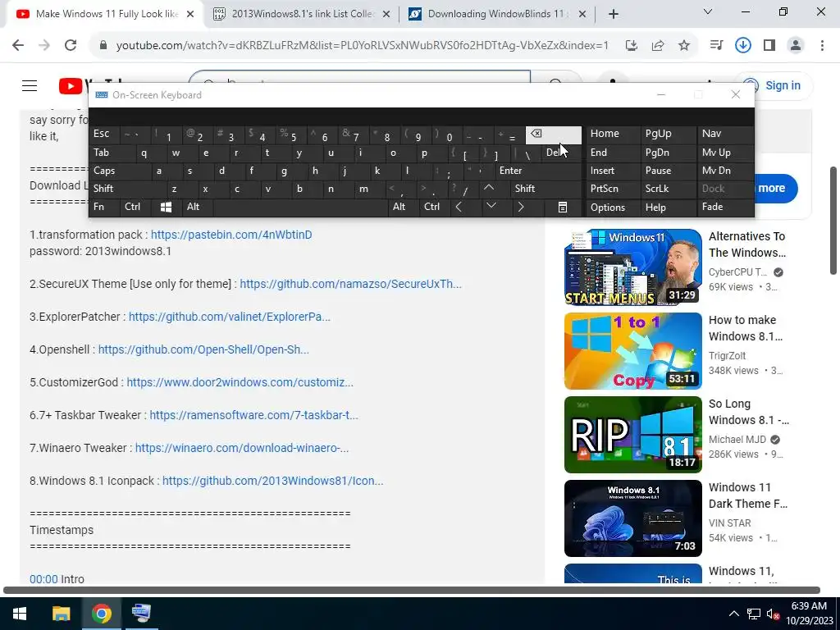840x630 pixels.
Task: Open Windows 11 Dark Theme video thumbnail
Action: tap(633, 518)
